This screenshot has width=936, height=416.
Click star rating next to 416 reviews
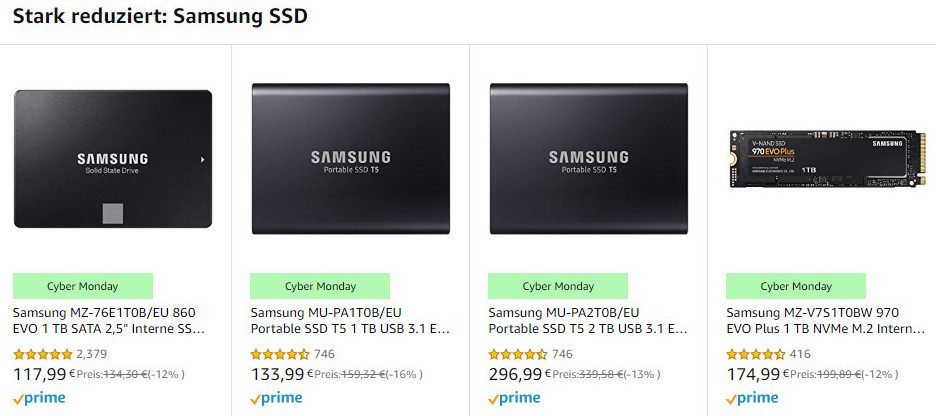755,354
